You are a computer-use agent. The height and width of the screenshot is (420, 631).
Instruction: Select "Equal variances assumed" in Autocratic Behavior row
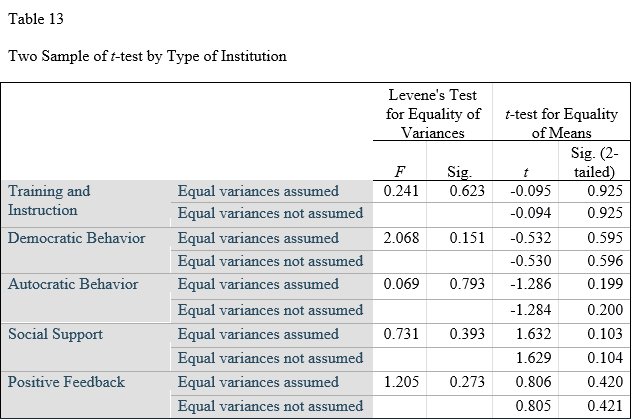tap(258, 284)
